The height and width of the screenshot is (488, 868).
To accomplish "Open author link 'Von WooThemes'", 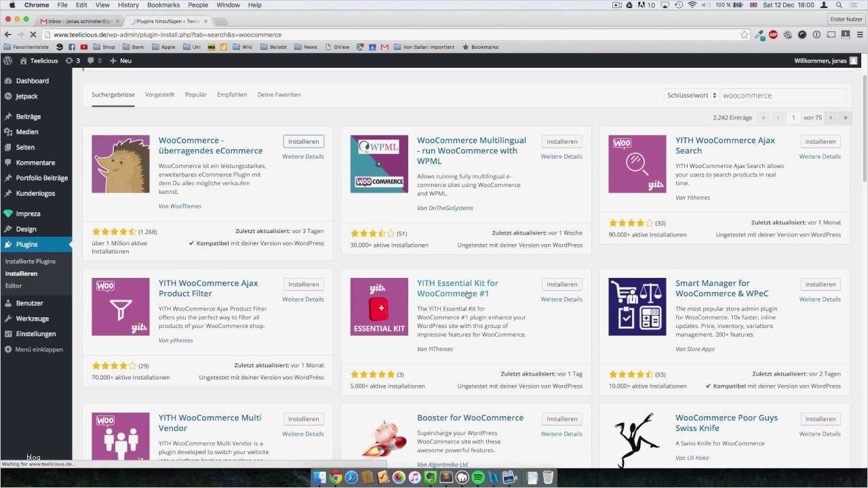I will pyautogui.click(x=180, y=206).
